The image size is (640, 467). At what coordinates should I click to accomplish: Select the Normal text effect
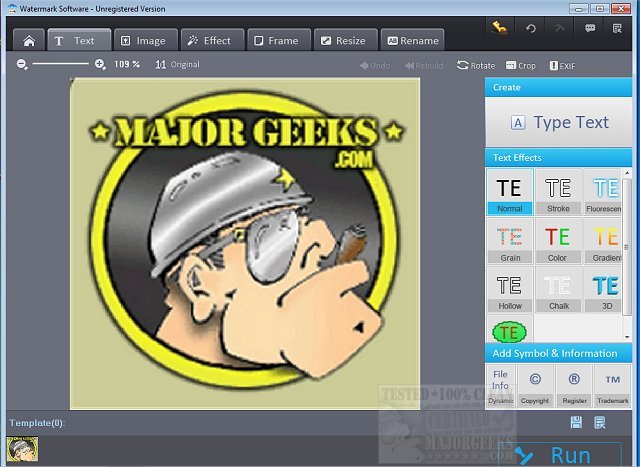[510, 192]
